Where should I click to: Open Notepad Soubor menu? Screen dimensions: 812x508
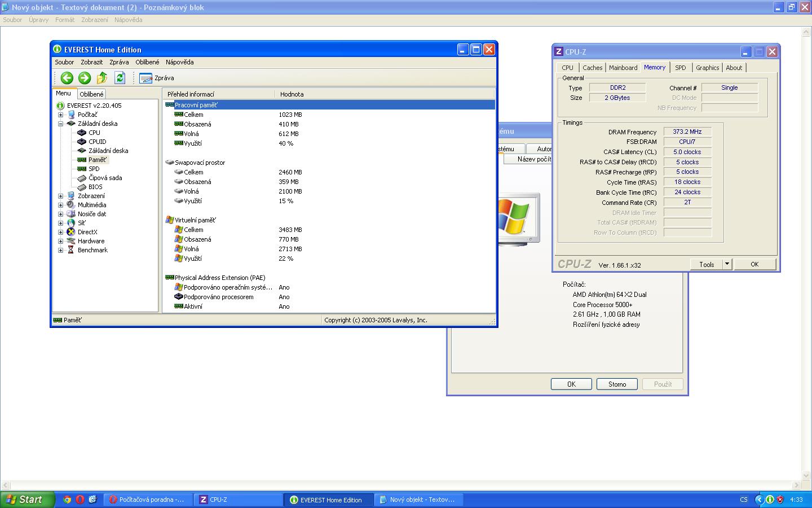pyautogui.click(x=12, y=20)
